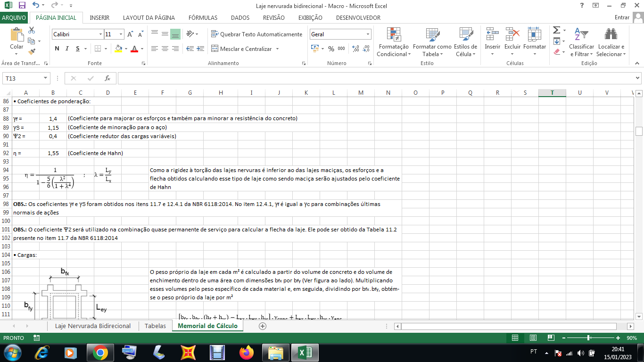Toggle left text alignment
This screenshot has height=362, width=644.
click(154, 49)
